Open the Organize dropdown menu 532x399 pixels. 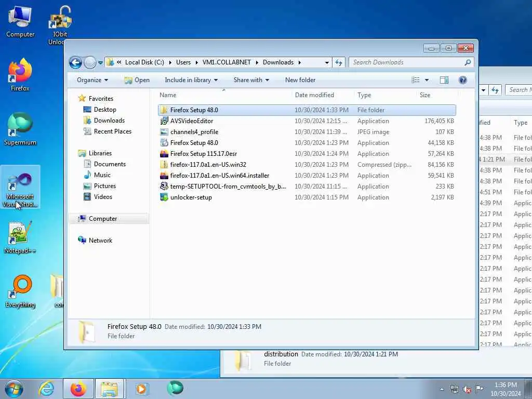[x=92, y=79]
